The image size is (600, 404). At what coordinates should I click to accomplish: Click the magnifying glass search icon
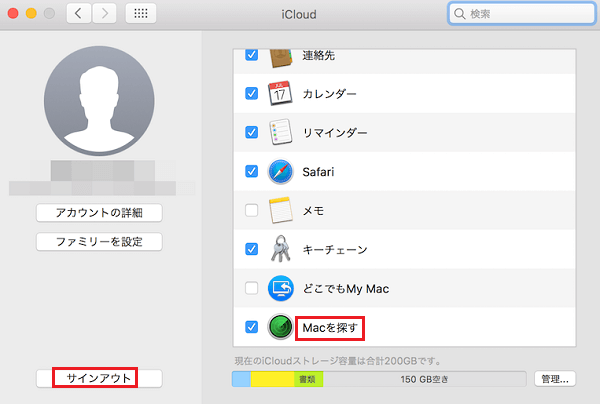[x=460, y=14]
